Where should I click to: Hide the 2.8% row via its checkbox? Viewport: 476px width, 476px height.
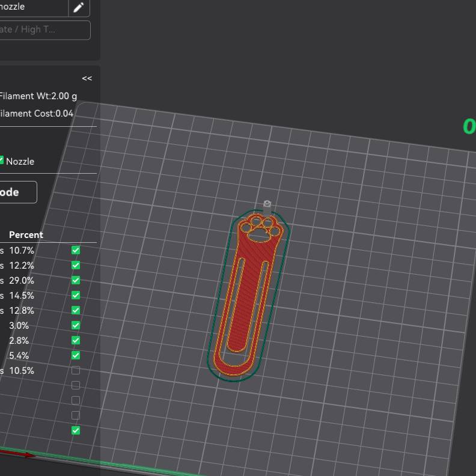click(x=76, y=340)
